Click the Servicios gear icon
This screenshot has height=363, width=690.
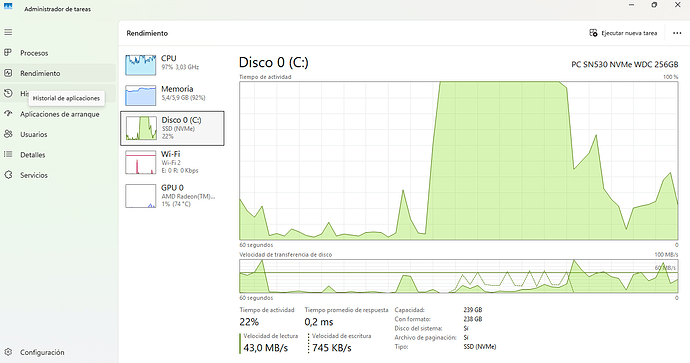click(x=8, y=175)
